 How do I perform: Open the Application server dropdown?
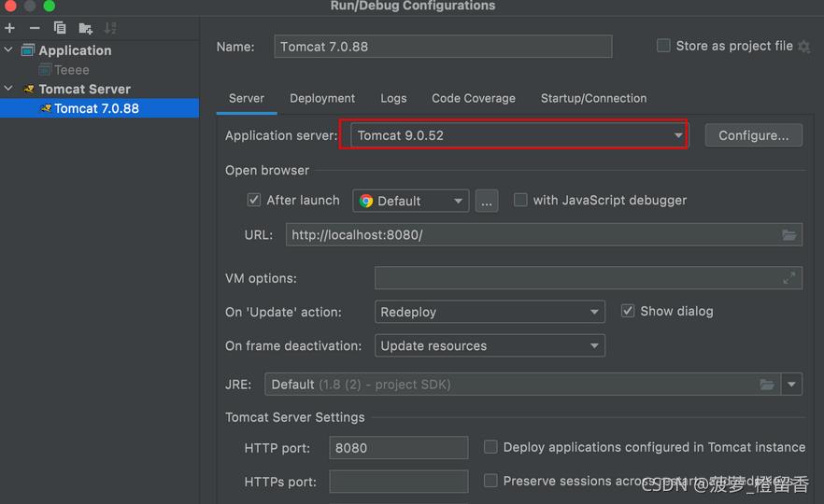(x=518, y=135)
